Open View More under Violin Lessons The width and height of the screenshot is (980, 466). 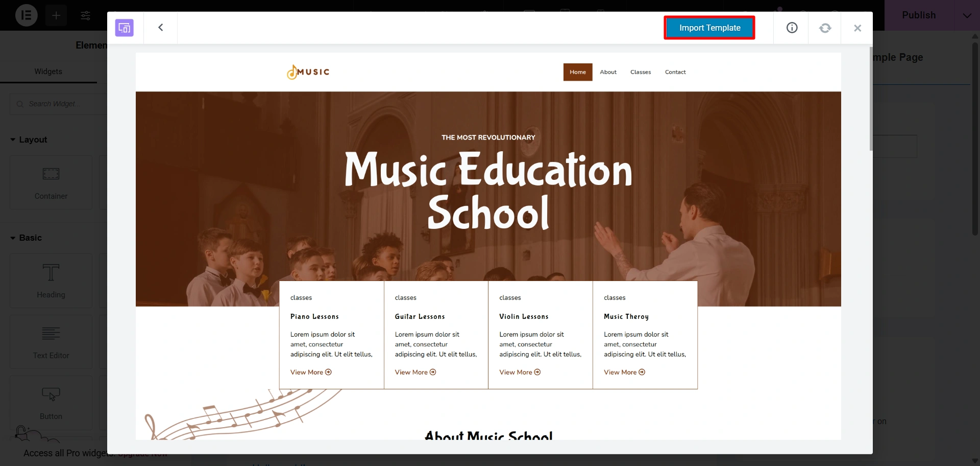point(520,372)
